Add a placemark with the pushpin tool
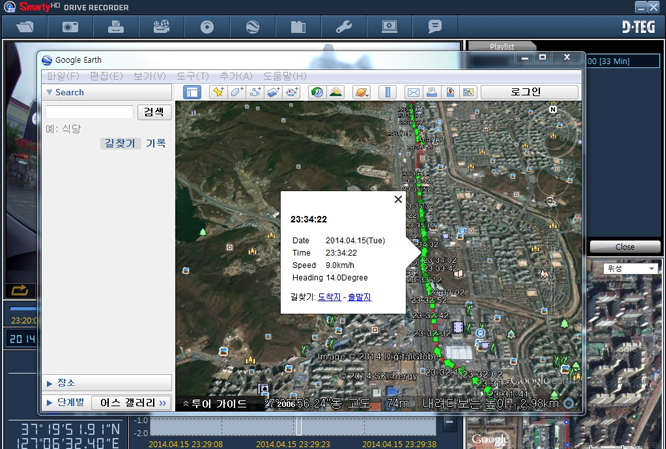The width and height of the screenshot is (666, 449). (x=218, y=92)
